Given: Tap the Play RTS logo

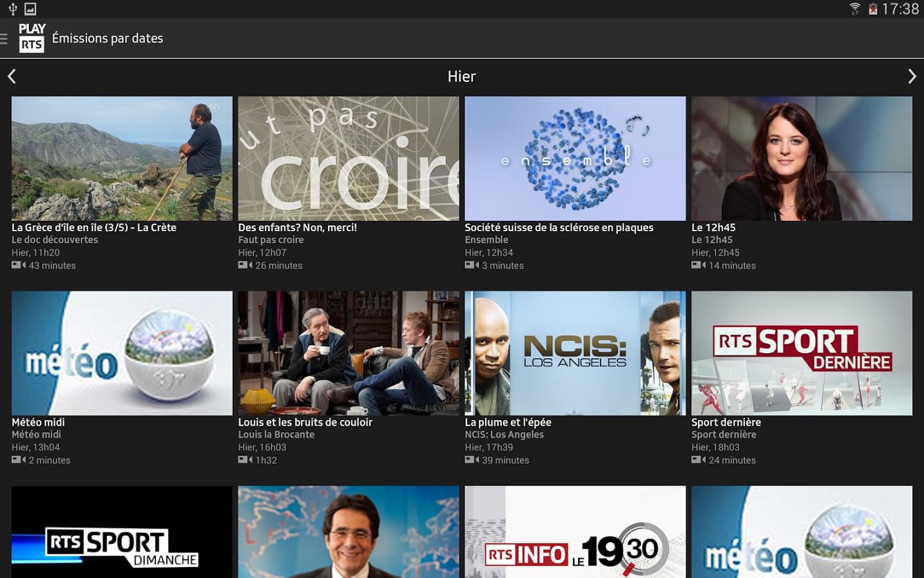Looking at the screenshot, I should tap(31, 38).
